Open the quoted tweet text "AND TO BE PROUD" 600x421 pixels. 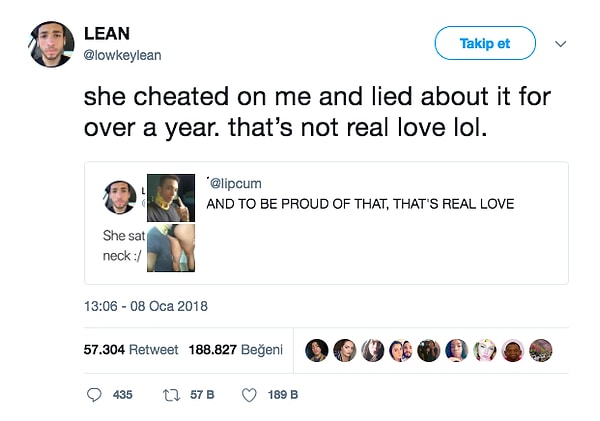pyautogui.click(x=360, y=205)
